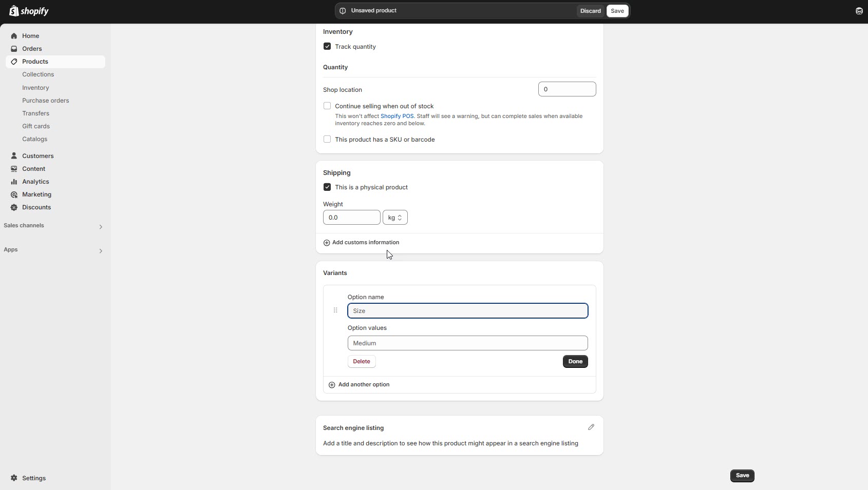Expand the Sales channels section
Viewport: 868px width, 490px height.
click(x=101, y=226)
